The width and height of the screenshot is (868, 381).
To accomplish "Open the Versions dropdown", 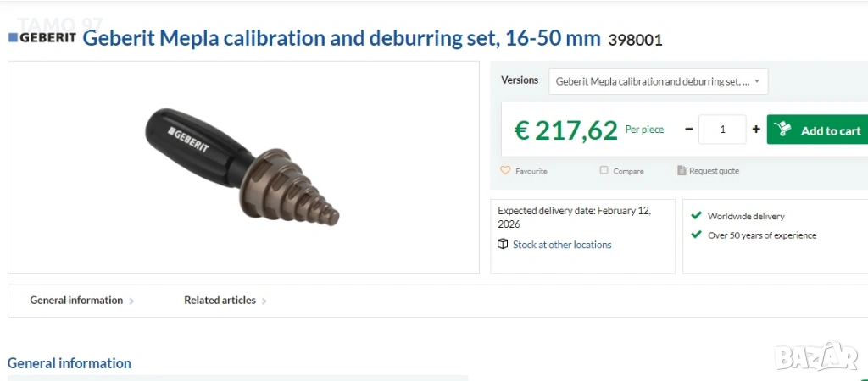I will click(x=658, y=81).
